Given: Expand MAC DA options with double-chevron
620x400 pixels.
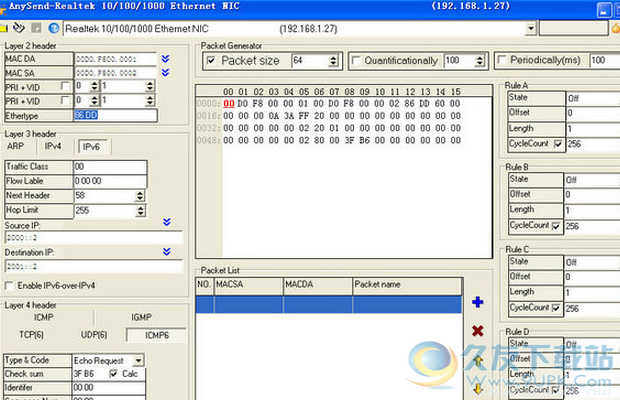Looking at the screenshot, I should pyautogui.click(x=166, y=59).
